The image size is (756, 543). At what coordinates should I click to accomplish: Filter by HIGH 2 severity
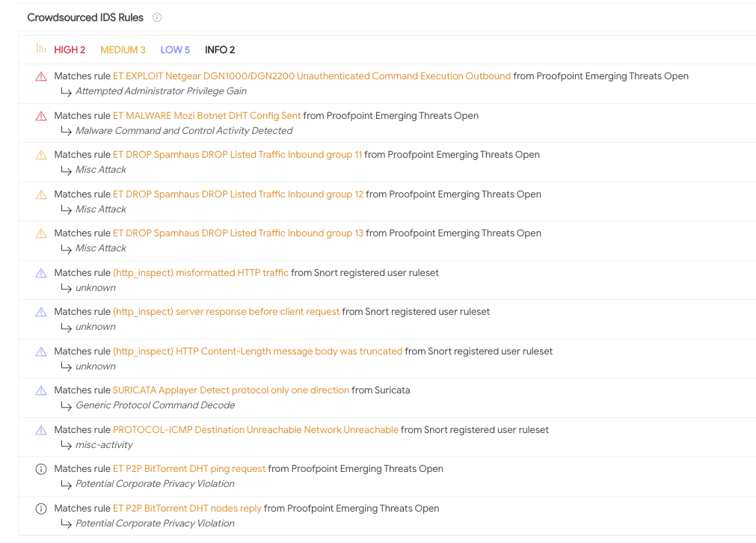coord(70,50)
